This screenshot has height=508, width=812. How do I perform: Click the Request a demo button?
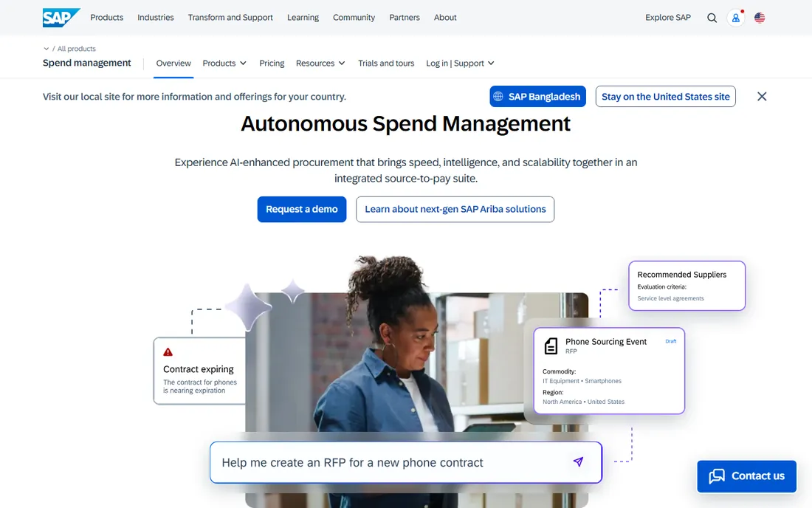(x=302, y=209)
